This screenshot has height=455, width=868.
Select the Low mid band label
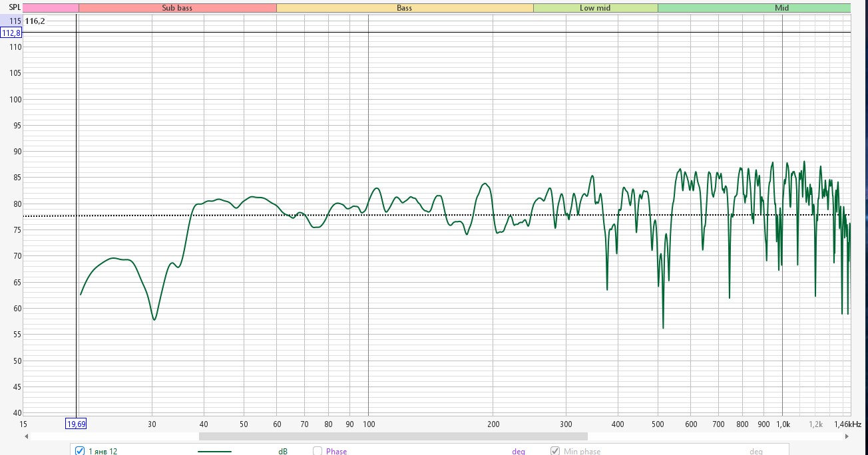(595, 8)
